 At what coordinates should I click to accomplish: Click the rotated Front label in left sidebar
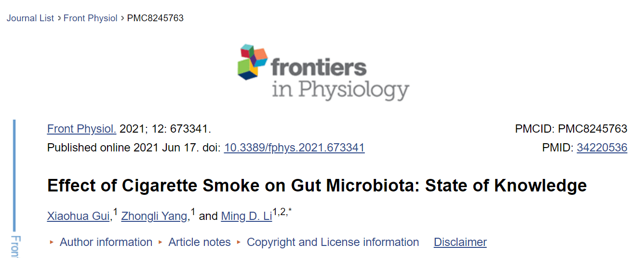(15, 246)
